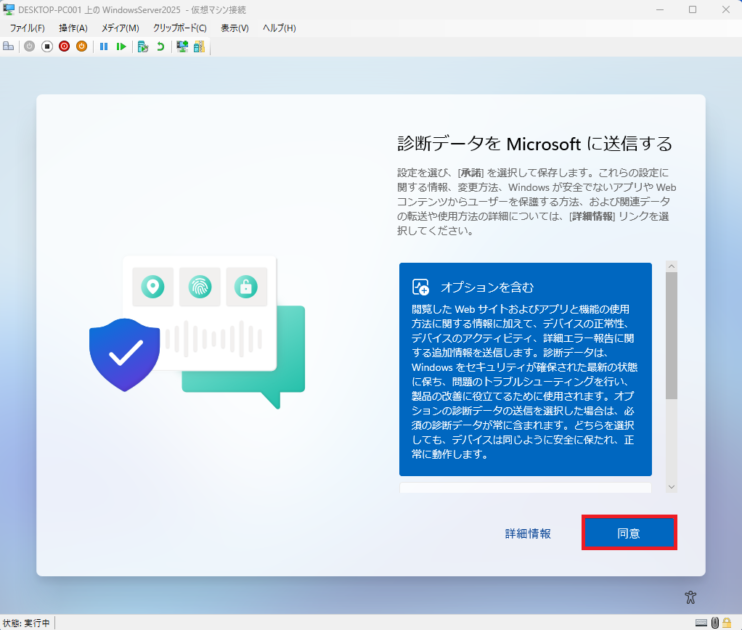
Task: Click the greyed-out Start power icon
Action: coord(29,46)
